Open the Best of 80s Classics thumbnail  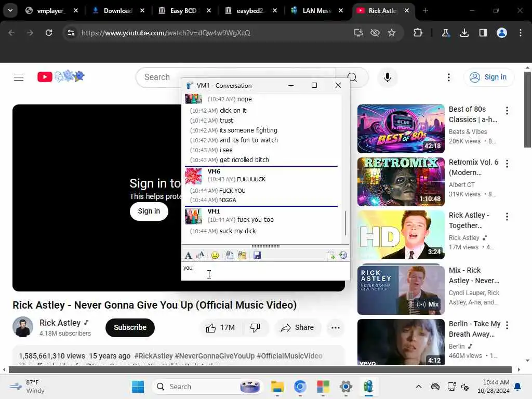pos(401,129)
